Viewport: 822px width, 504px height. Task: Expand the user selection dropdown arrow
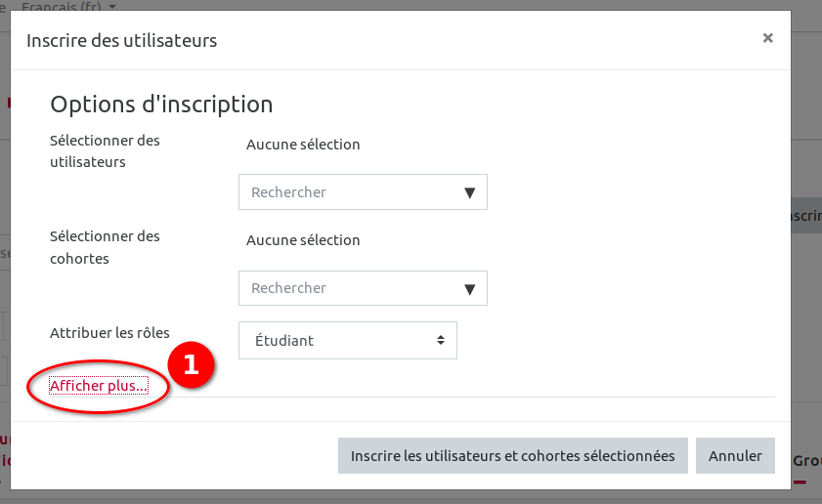(469, 192)
